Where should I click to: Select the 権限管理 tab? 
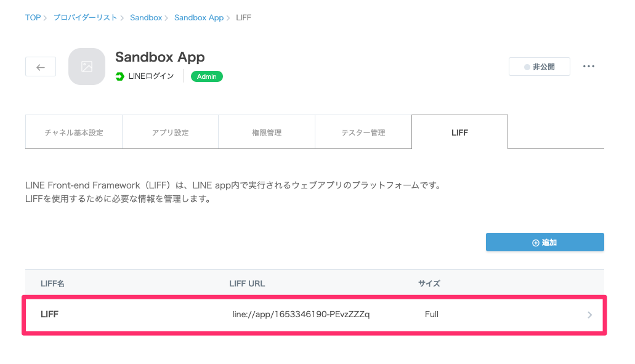tap(266, 131)
